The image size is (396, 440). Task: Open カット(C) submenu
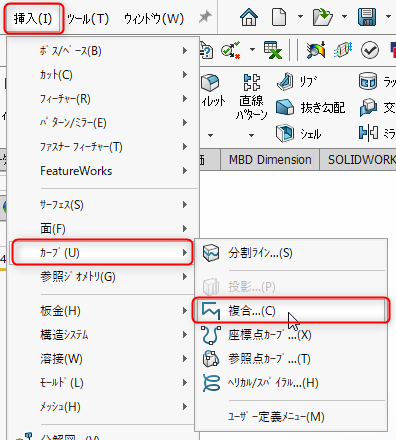(103, 75)
